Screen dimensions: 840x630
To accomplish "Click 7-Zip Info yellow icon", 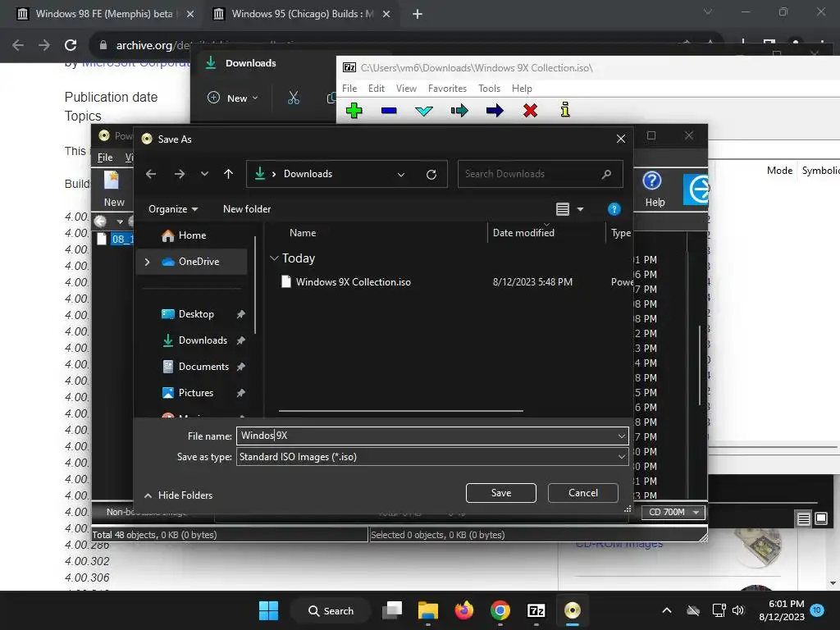I will coord(565,110).
